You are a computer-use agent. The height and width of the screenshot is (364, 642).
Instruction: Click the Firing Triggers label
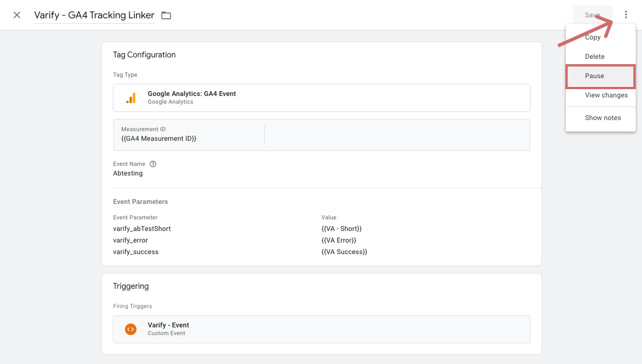point(133,306)
